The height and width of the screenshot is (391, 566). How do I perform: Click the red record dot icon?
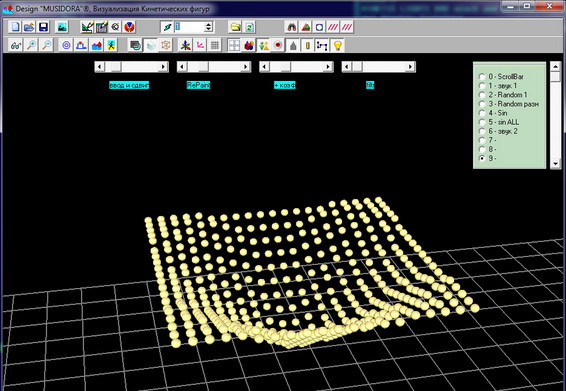[278, 45]
